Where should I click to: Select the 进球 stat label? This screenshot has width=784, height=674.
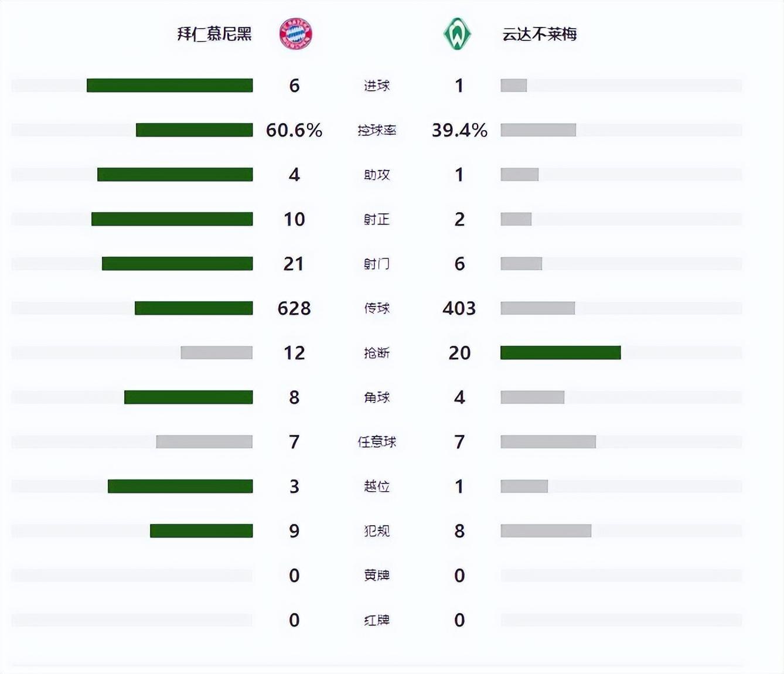coord(377,86)
